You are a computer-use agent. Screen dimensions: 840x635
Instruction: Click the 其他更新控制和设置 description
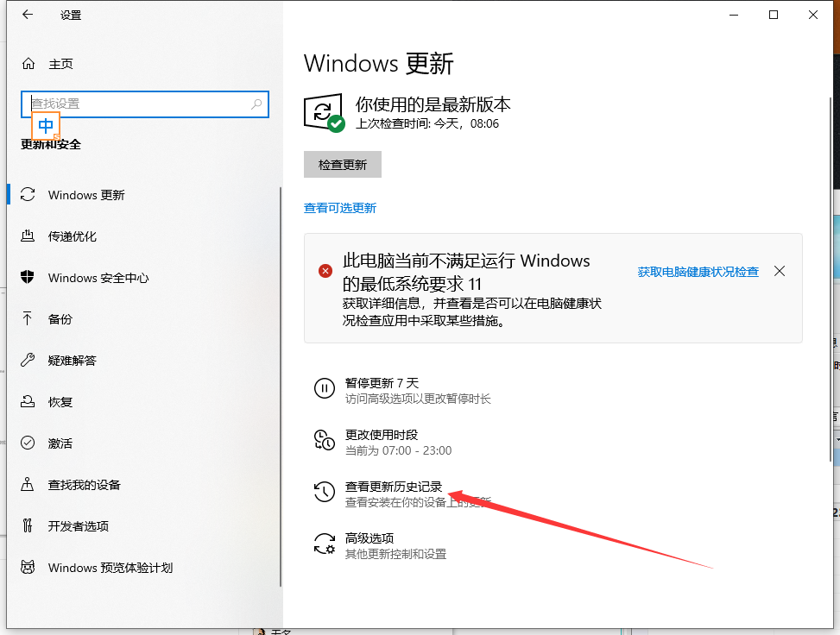[395, 554]
